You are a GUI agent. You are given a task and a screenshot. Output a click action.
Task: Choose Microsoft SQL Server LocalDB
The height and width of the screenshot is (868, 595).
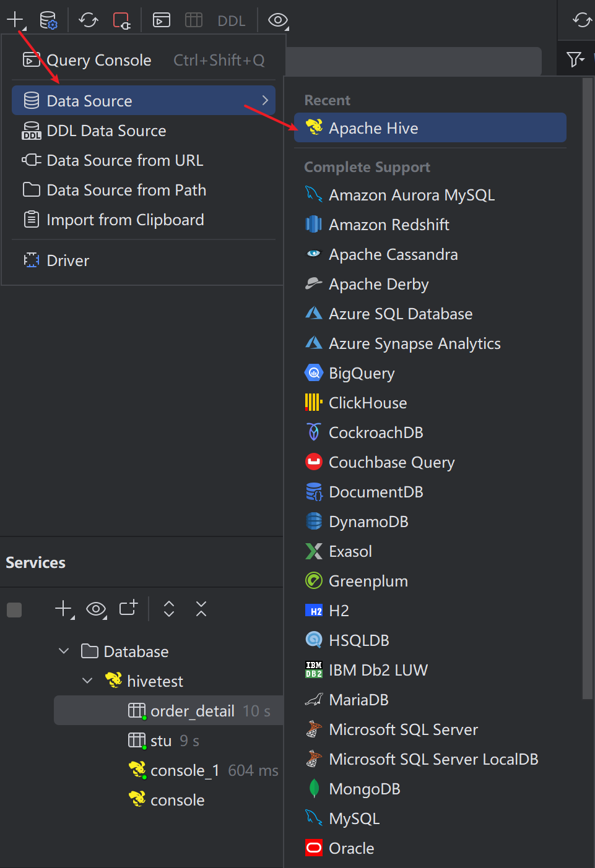click(x=430, y=759)
